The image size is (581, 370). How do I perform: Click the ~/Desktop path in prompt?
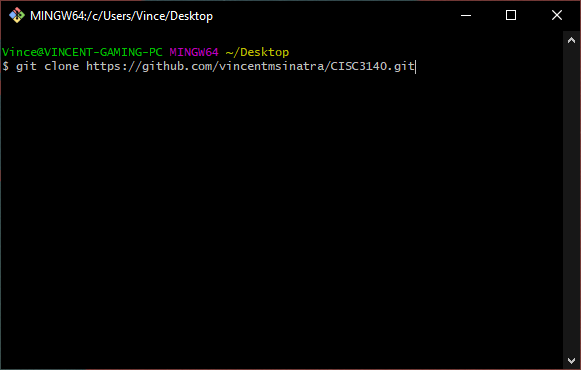tap(257, 52)
